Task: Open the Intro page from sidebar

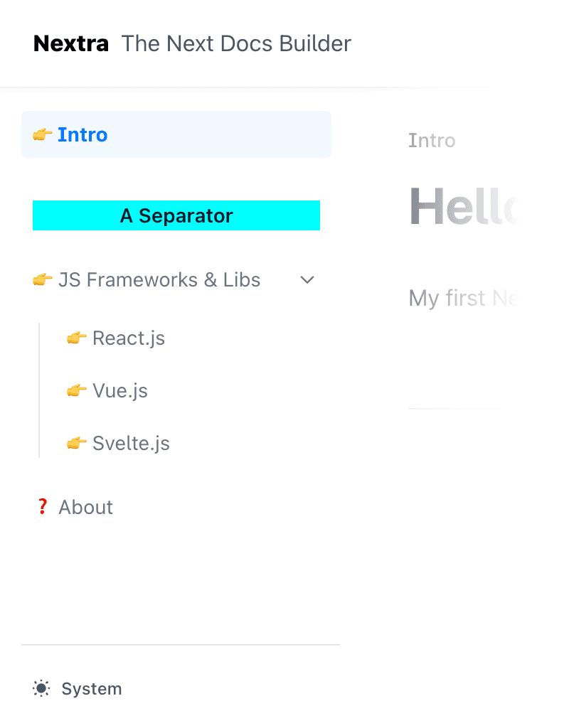Action: tap(83, 135)
